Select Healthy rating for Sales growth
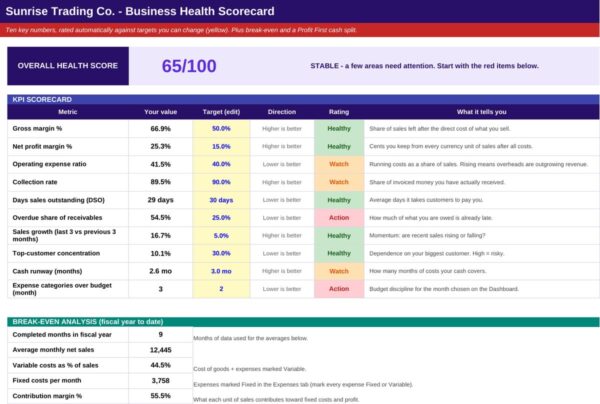The width and height of the screenshot is (600, 404). coord(339,236)
